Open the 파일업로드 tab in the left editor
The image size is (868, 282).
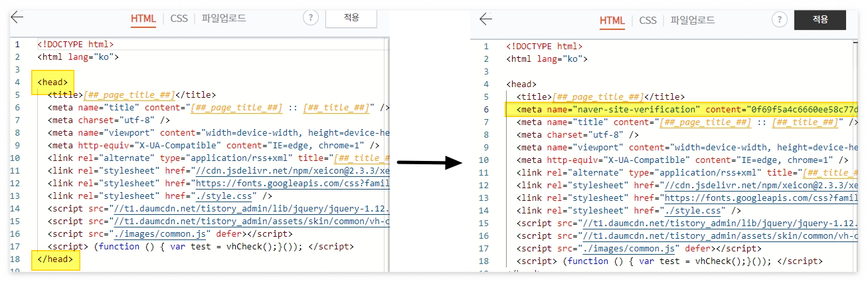click(x=223, y=19)
